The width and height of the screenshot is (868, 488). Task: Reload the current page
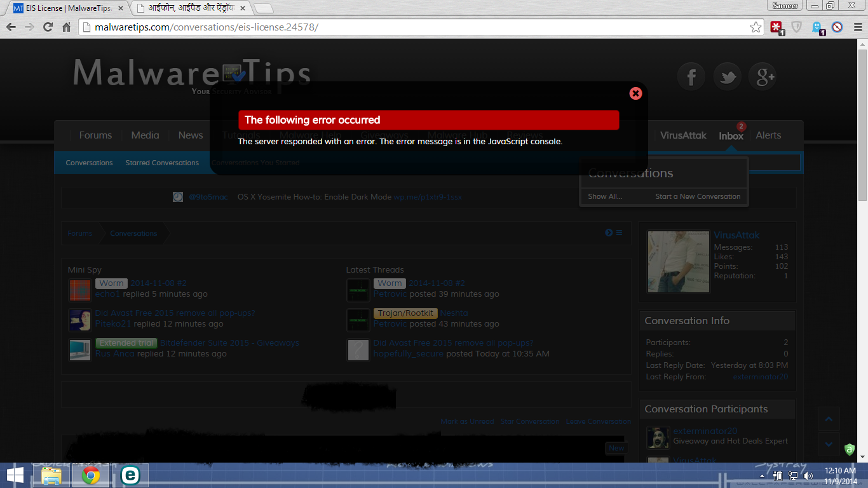tap(48, 27)
